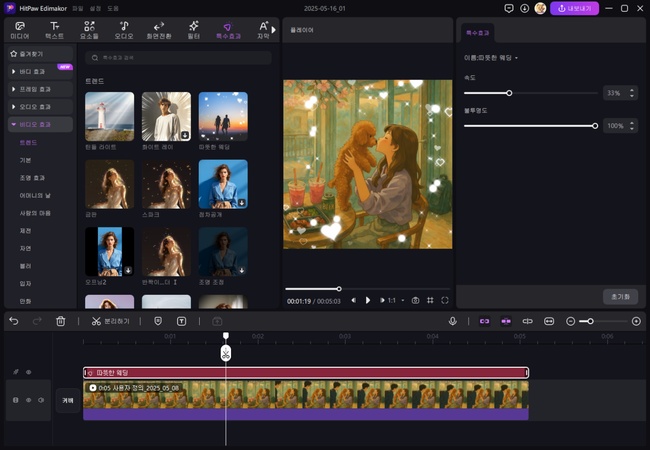Toggle the pin icon on the effect track

[x=16, y=372]
